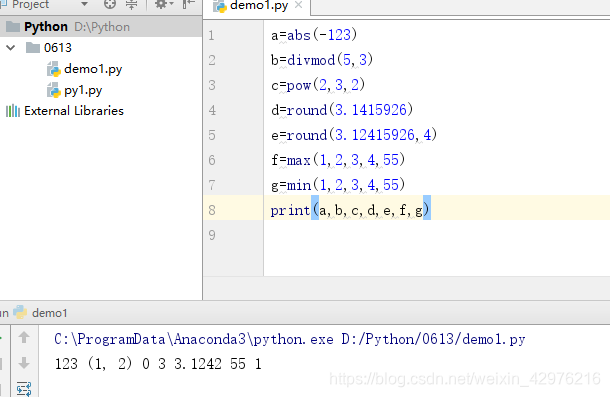
Task: Click the print(a,b,c,d,e,f,g) statement
Action: 350,210
